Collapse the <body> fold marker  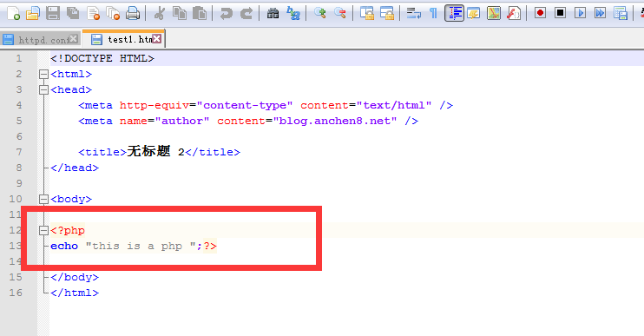click(x=43, y=199)
